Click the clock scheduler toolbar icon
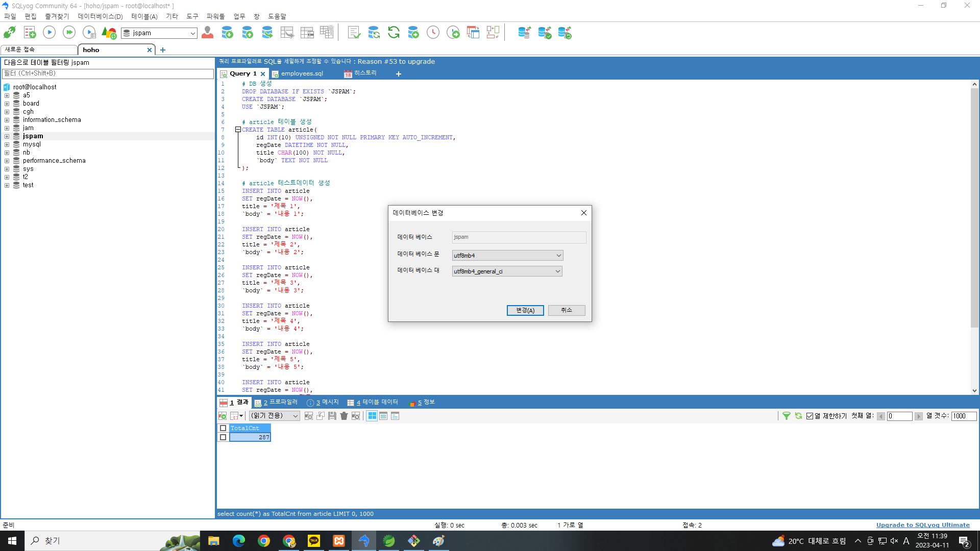Viewport: 980px width, 551px height. click(x=433, y=33)
